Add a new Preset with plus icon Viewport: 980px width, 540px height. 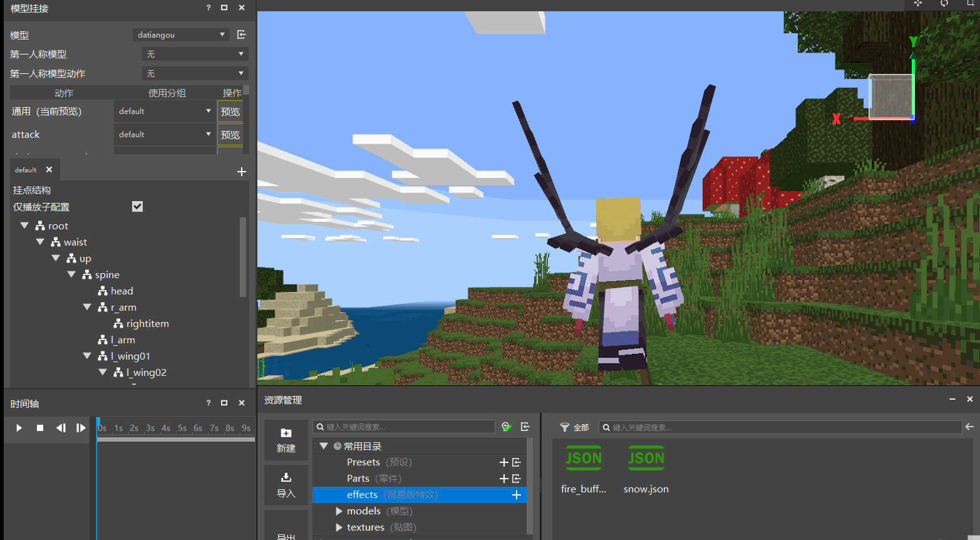pyautogui.click(x=503, y=462)
